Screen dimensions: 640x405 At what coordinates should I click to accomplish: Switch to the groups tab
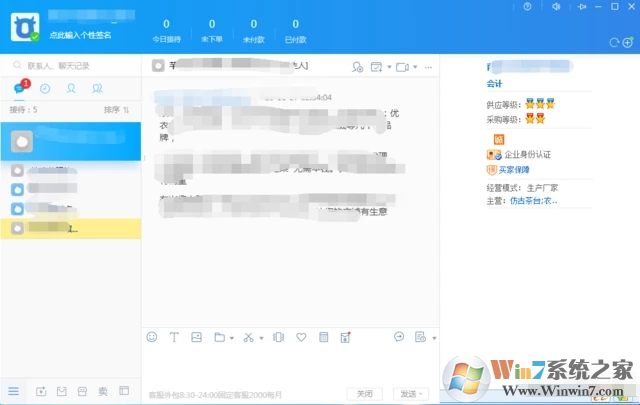pos(97,89)
